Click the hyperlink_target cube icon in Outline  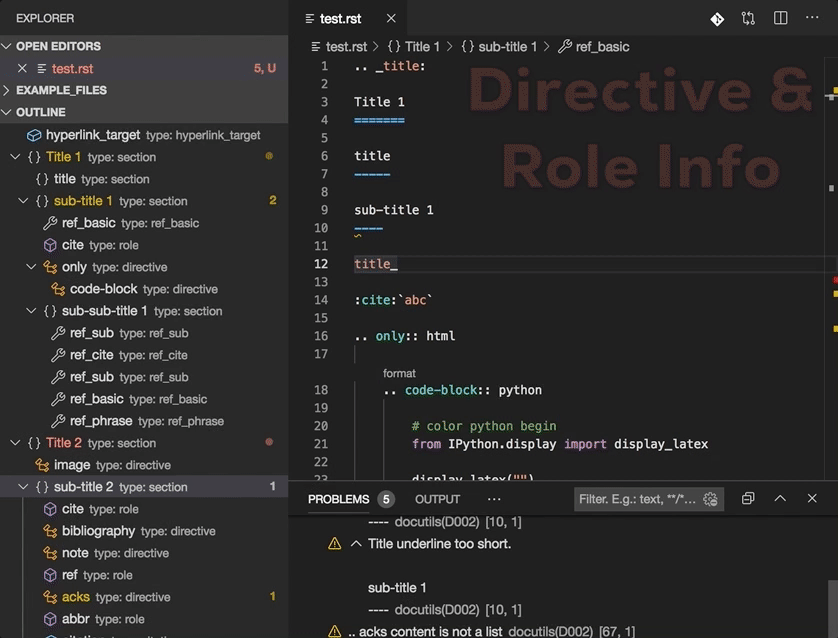[x=34, y=135]
